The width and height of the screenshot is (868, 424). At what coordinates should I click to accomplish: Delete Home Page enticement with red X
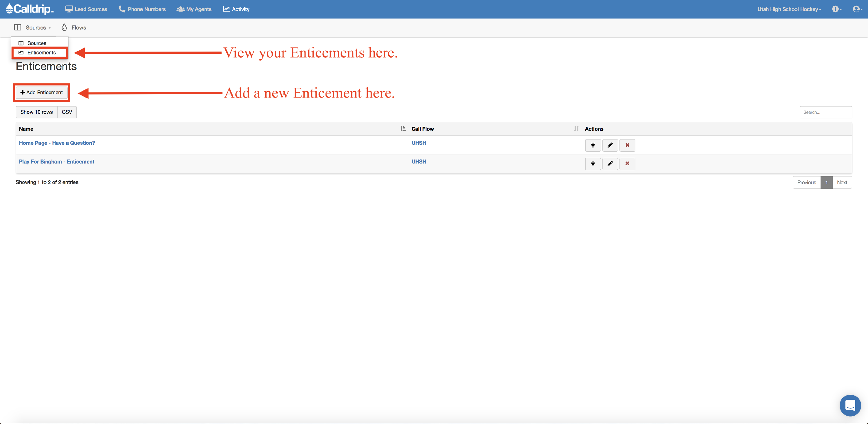click(x=627, y=145)
